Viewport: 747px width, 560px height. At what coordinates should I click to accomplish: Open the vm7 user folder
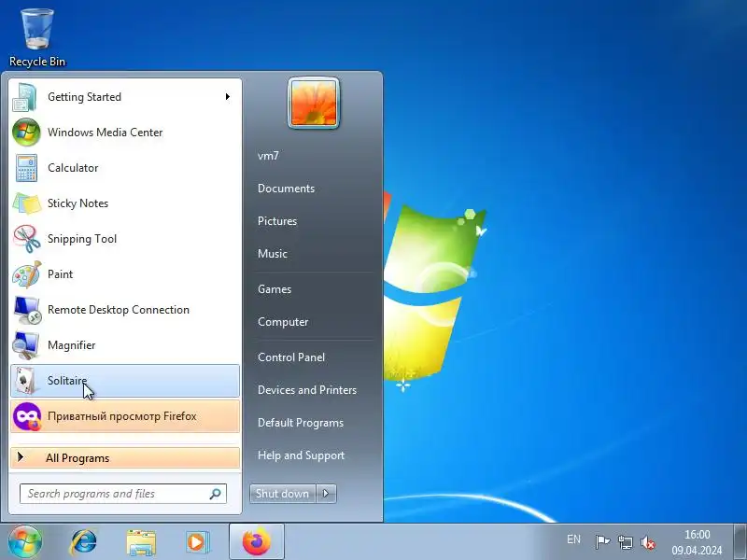pyautogui.click(x=268, y=156)
